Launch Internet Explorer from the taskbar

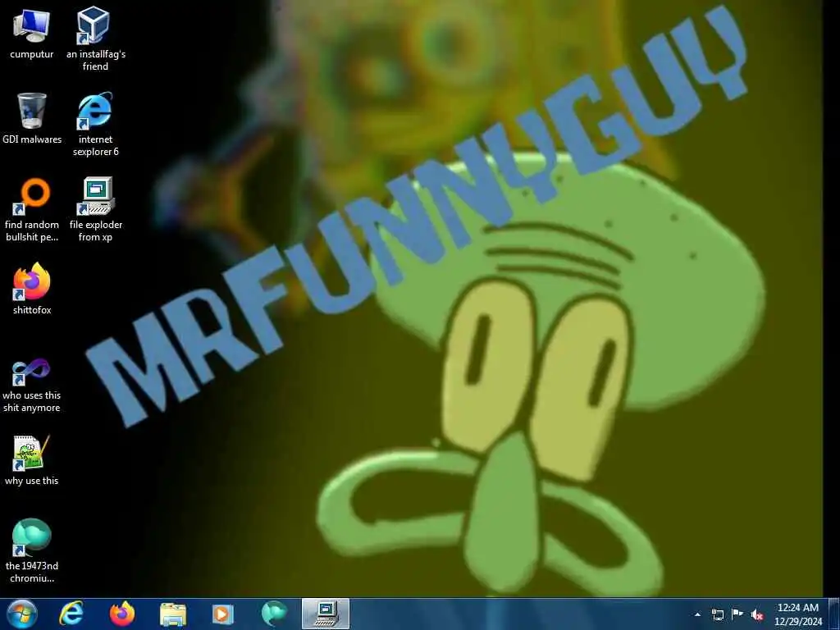tap(71, 614)
